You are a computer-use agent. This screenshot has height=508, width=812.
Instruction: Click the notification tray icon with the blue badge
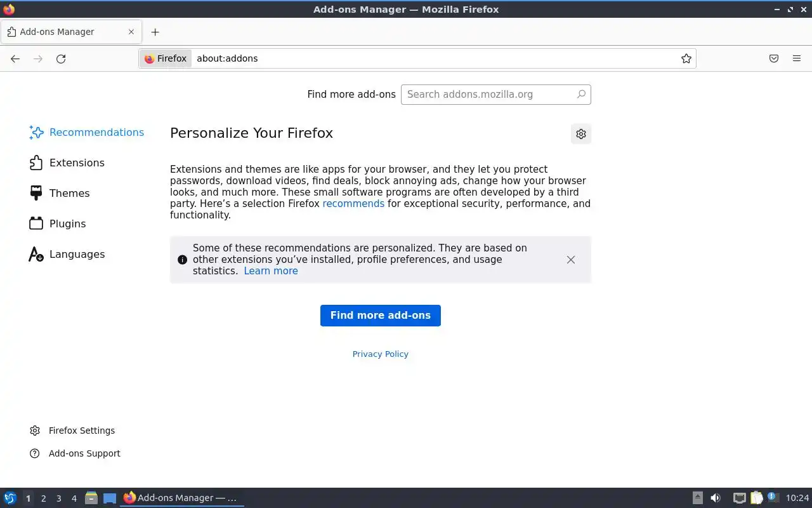pos(773,497)
